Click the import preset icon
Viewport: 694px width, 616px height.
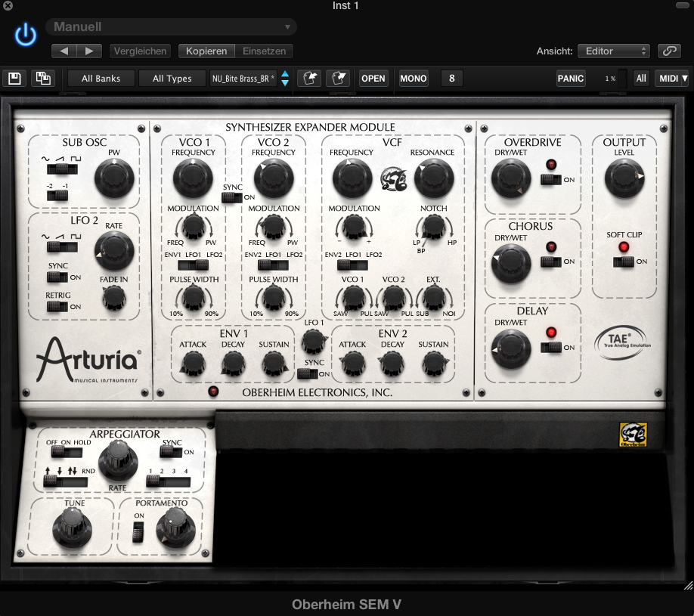click(309, 79)
